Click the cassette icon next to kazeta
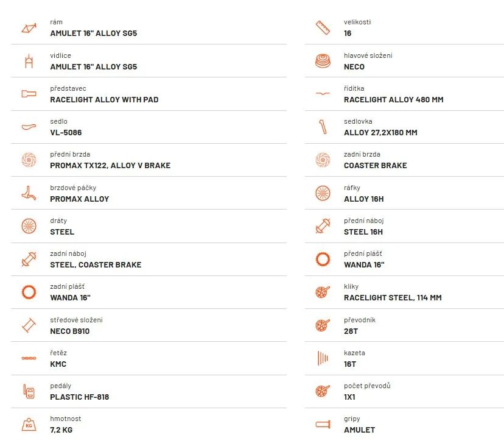 (x=323, y=358)
